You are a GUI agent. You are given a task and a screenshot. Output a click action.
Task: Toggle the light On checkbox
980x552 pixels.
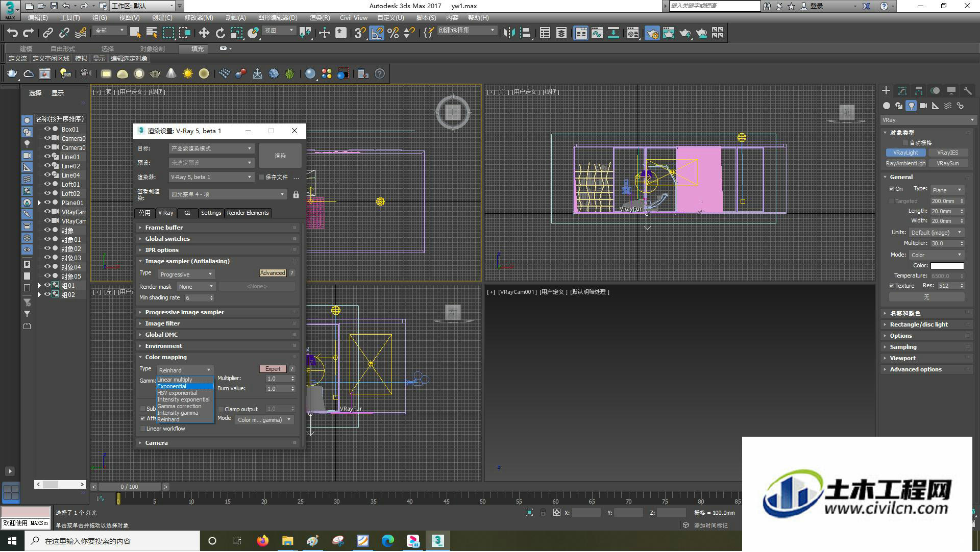click(892, 189)
